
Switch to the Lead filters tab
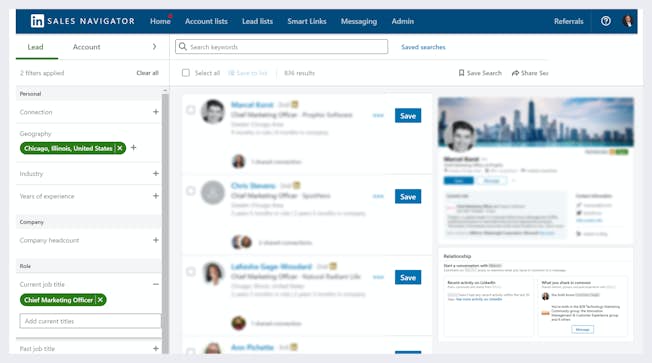point(35,47)
